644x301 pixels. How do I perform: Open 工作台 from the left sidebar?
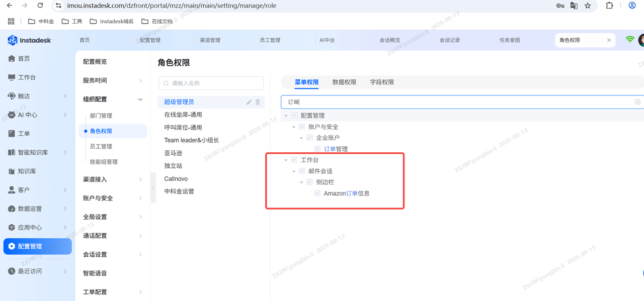pyautogui.click(x=26, y=77)
